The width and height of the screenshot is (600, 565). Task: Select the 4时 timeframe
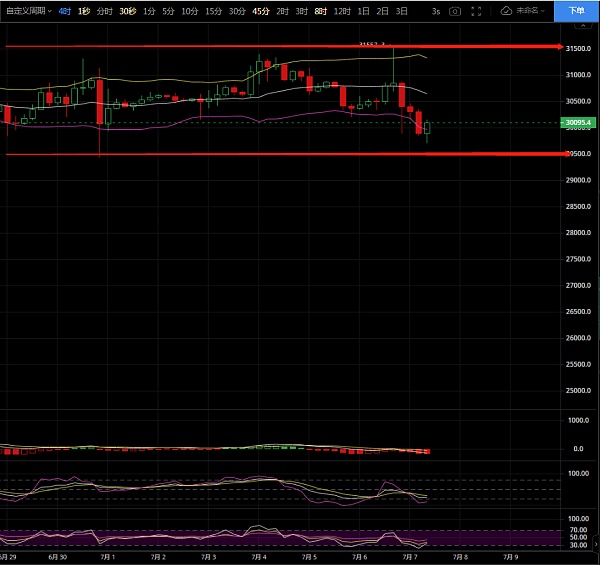click(65, 10)
